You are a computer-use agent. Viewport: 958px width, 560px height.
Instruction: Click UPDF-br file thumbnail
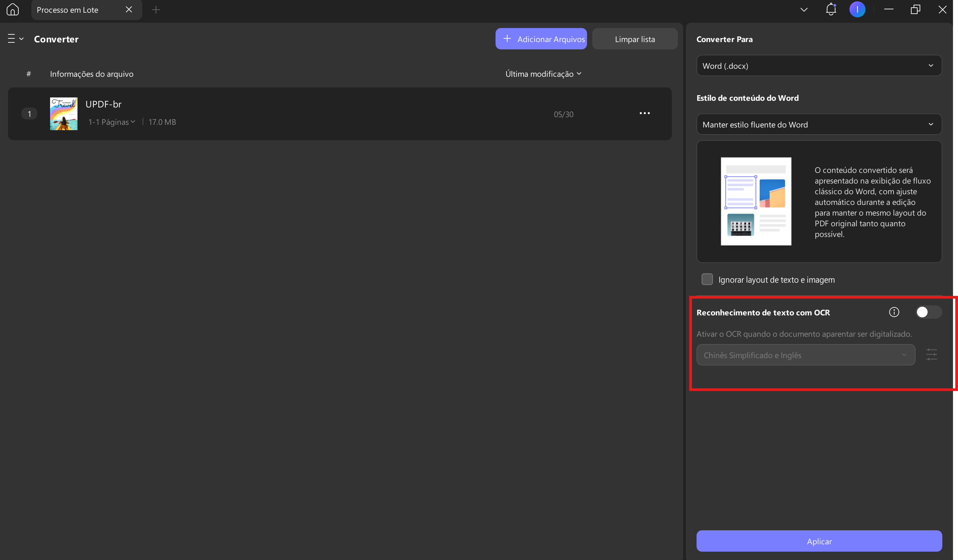click(x=63, y=113)
